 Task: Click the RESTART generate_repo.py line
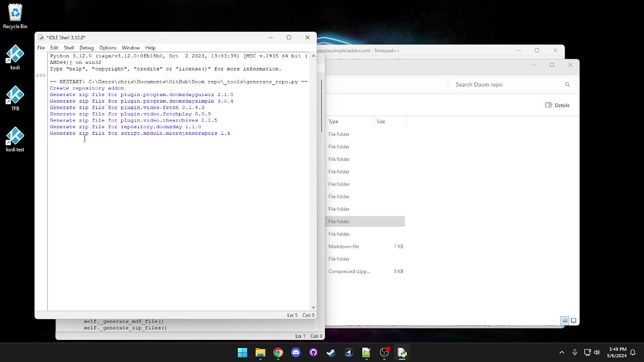[x=178, y=81]
